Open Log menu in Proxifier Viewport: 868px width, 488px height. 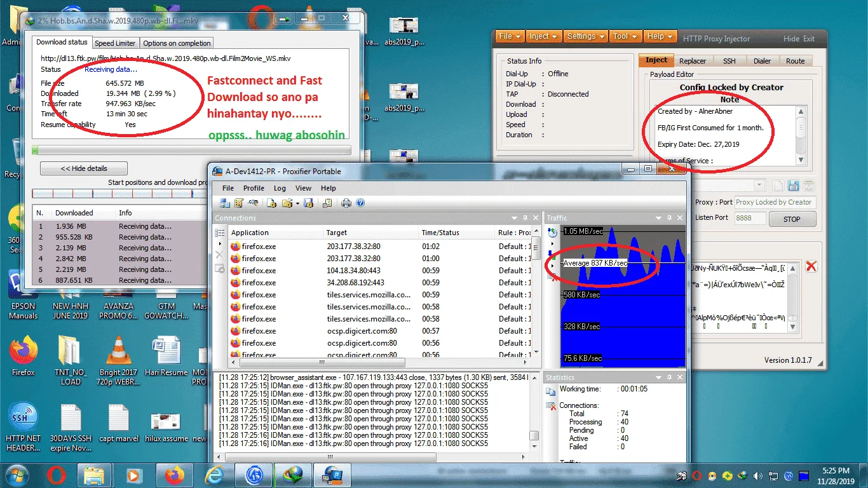point(280,188)
